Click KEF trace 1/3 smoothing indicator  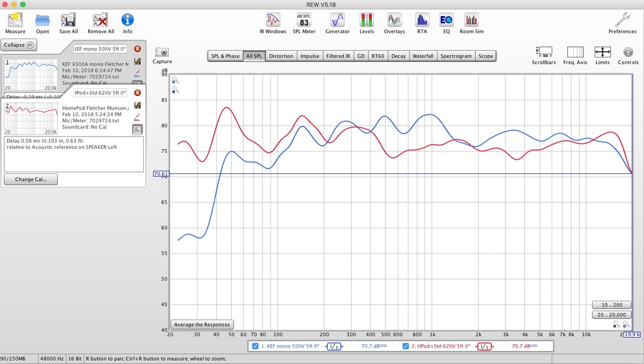[333, 346]
